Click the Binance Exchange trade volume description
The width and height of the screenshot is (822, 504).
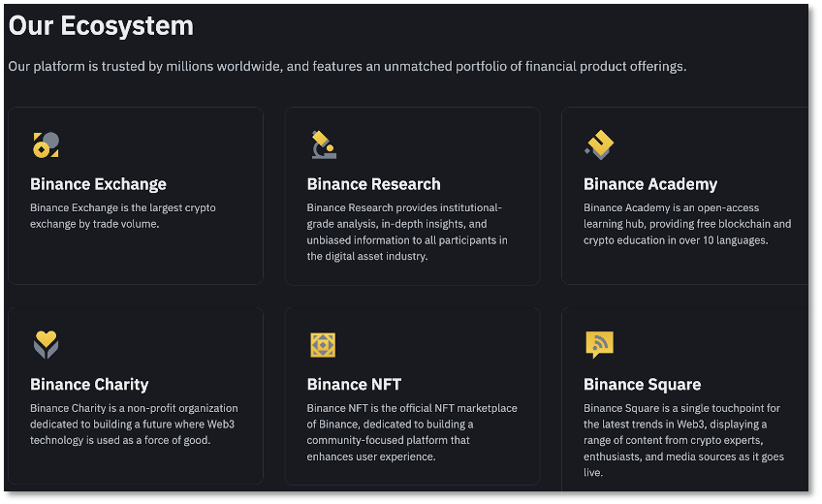click(123, 216)
